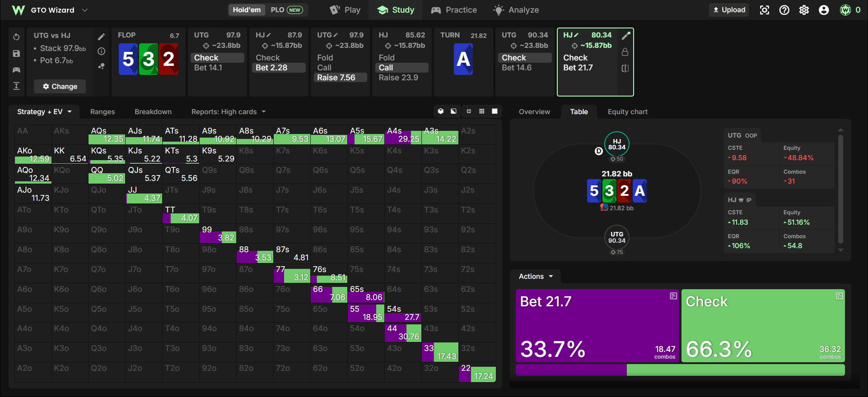Open the Actions dropdown
Image resolution: width=868 pixels, height=397 pixels.
tap(536, 276)
